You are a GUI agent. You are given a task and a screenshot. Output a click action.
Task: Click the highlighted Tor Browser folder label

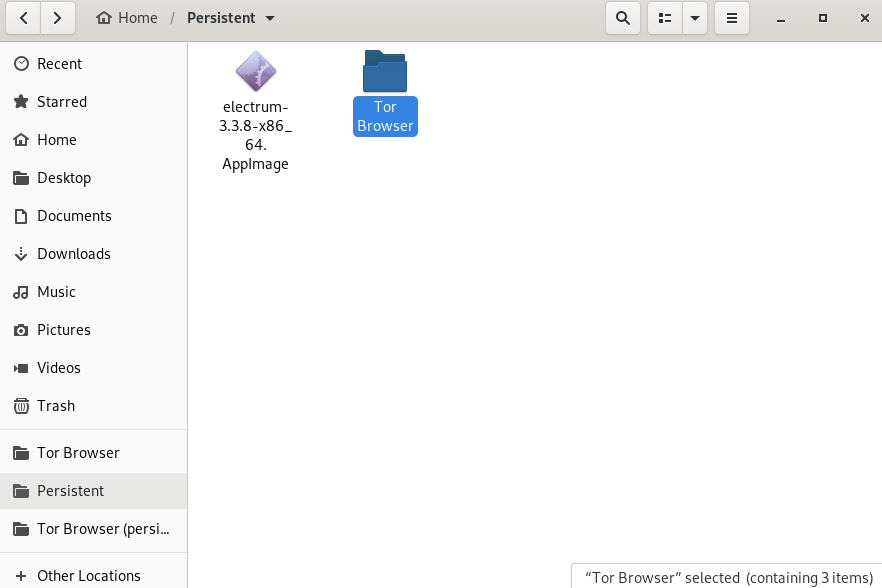pos(385,116)
